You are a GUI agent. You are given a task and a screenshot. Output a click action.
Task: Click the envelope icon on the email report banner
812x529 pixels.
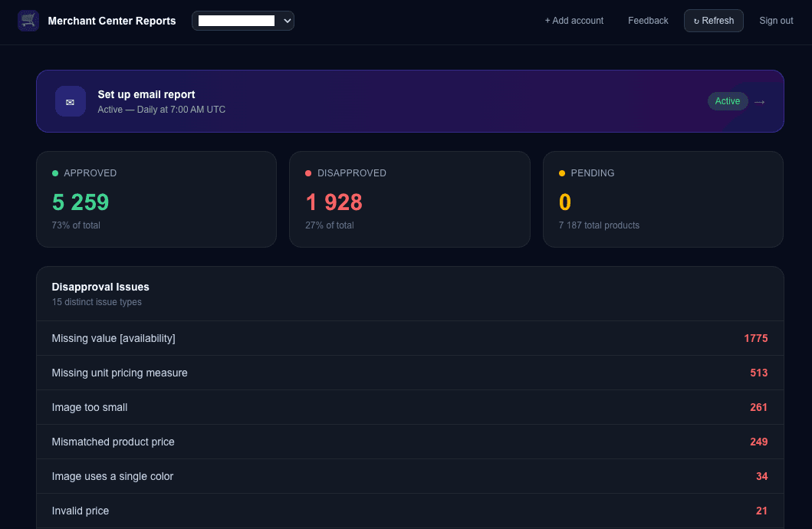click(x=70, y=101)
